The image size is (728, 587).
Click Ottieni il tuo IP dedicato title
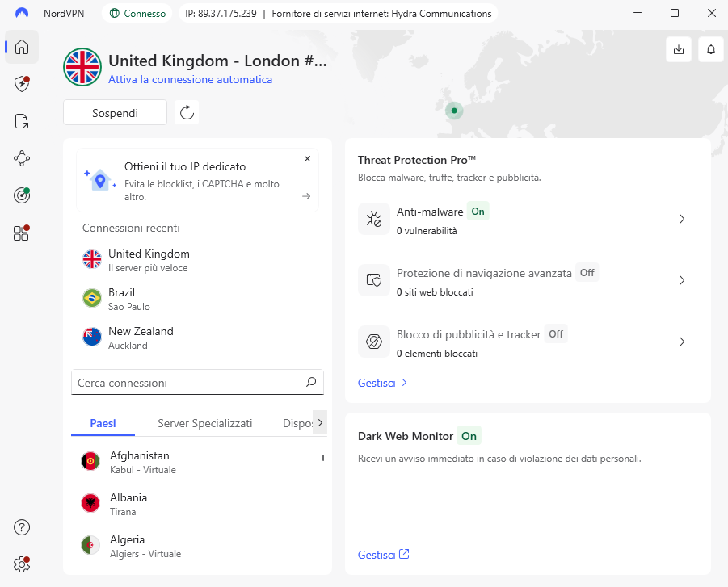[x=185, y=166]
